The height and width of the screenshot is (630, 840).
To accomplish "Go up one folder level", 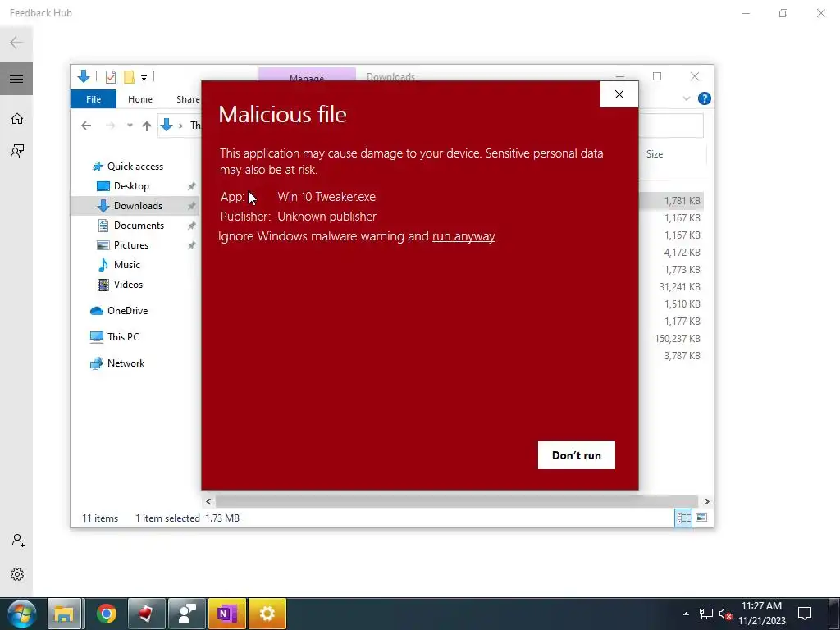I will pos(146,126).
